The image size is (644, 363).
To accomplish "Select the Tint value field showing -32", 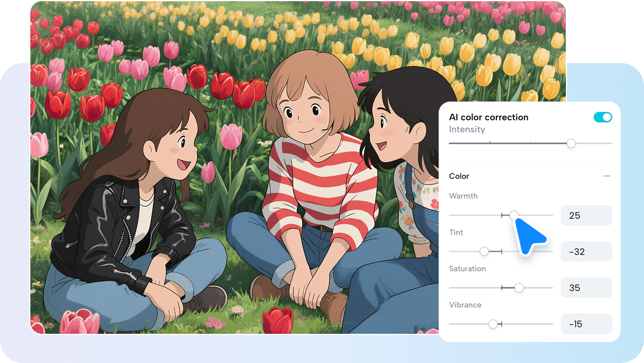I will click(x=586, y=252).
